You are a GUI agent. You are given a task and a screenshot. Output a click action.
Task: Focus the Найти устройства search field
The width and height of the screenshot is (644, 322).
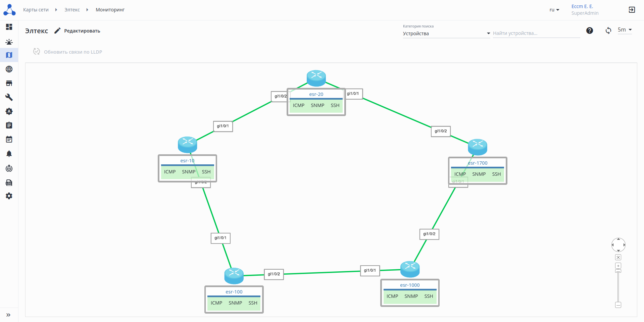536,33
